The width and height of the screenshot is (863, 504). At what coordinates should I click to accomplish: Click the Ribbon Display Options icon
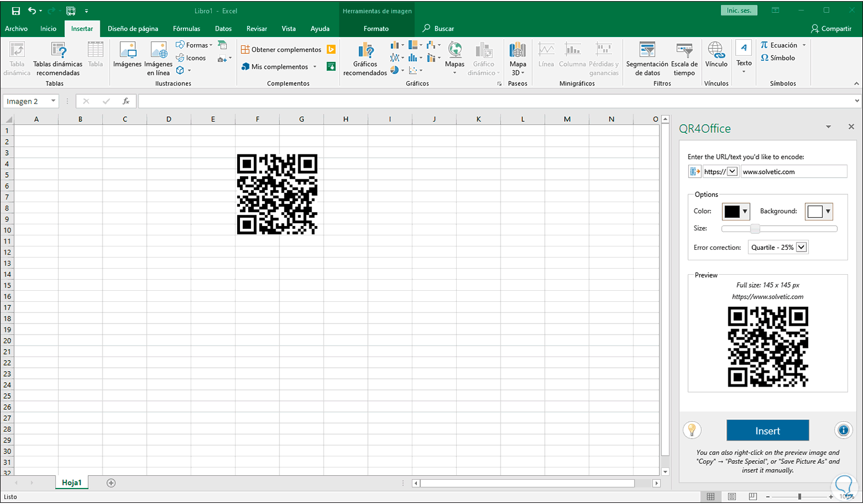775,11
